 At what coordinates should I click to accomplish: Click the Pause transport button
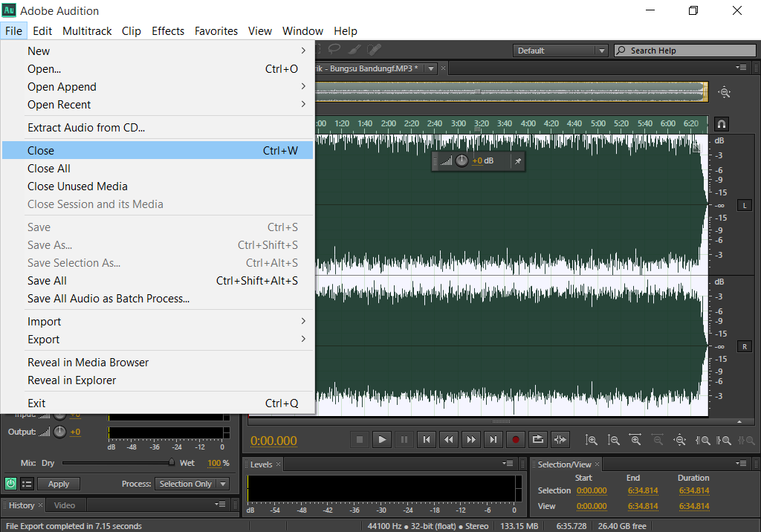[404, 440]
